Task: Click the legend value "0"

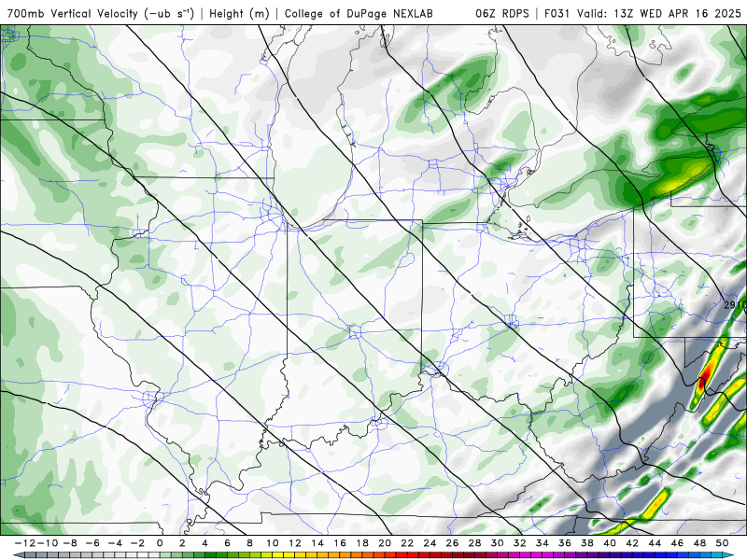Action: [160, 543]
